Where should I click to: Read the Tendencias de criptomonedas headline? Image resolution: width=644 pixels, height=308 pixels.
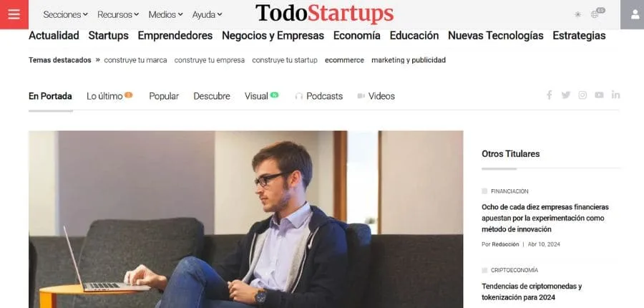pos(532,292)
